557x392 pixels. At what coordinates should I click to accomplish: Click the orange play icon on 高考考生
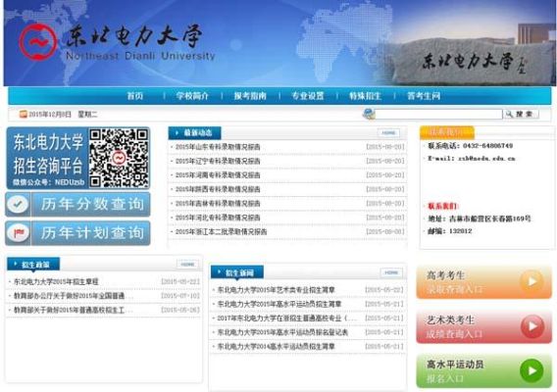(x=532, y=281)
